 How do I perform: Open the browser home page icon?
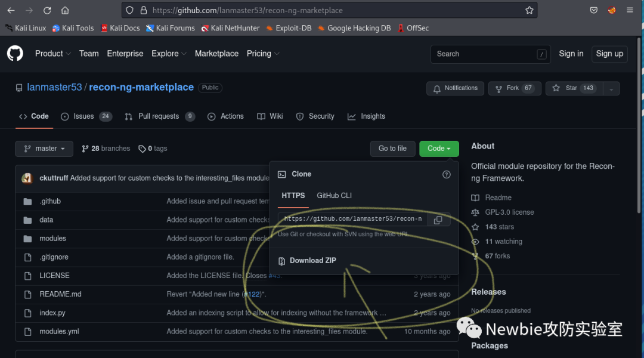(x=65, y=10)
